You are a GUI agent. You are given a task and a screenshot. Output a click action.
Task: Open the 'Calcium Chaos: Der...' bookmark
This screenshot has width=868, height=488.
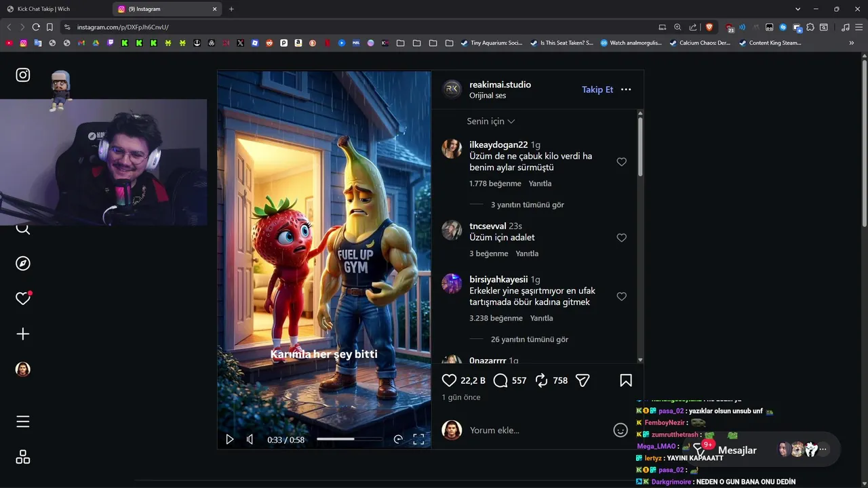[x=700, y=43]
